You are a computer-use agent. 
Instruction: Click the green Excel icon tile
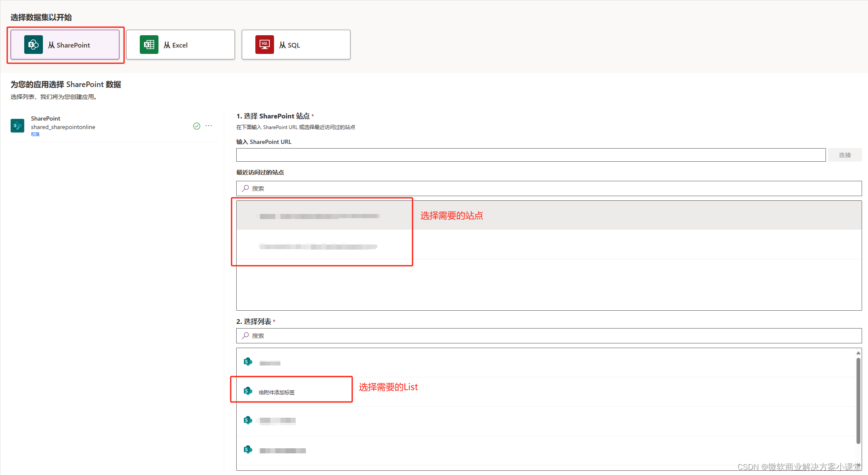149,45
